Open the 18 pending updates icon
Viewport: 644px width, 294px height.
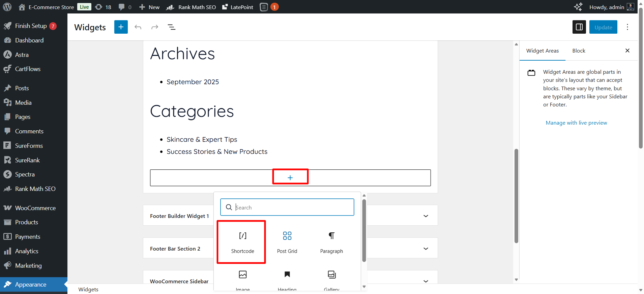(103, 7)
